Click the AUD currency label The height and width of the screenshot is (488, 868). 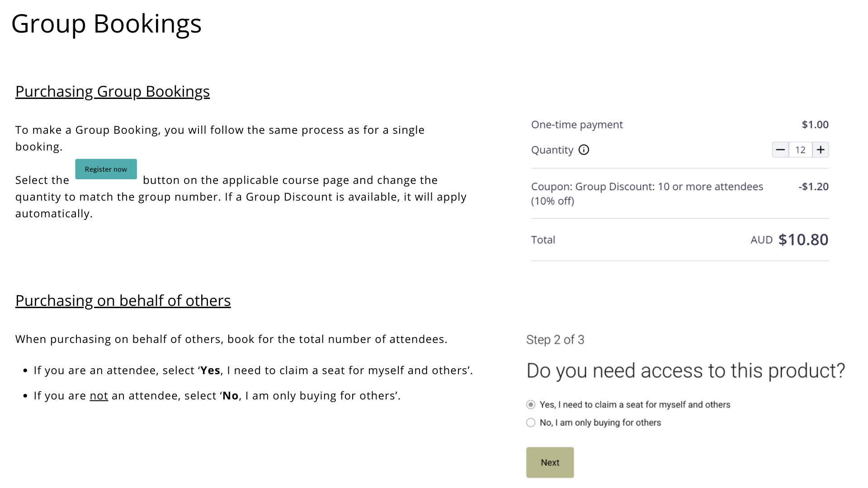761,240
